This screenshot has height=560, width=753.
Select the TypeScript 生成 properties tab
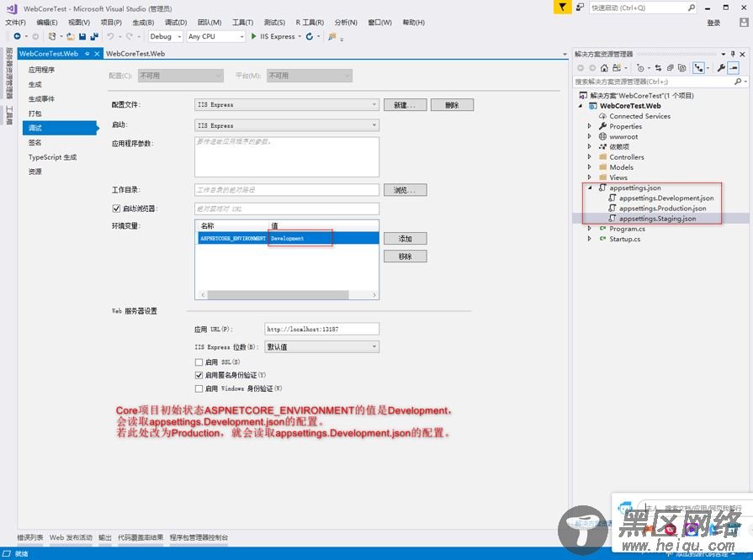[52, 157]
